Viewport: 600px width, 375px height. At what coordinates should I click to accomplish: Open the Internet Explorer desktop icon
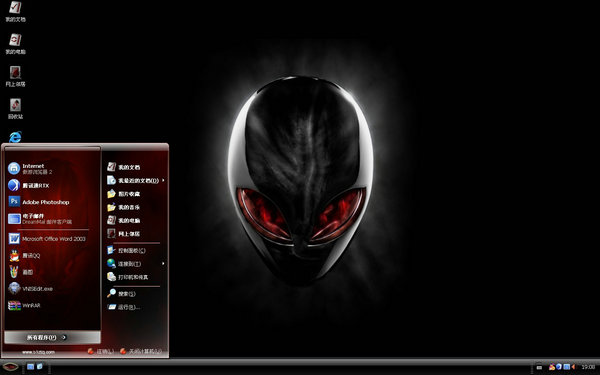coord(15,137)
